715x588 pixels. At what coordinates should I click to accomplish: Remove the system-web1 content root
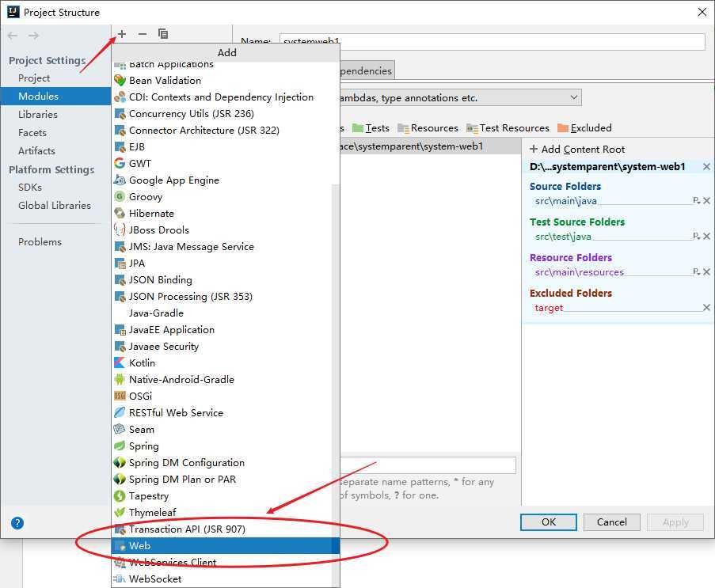click(706, 167)
